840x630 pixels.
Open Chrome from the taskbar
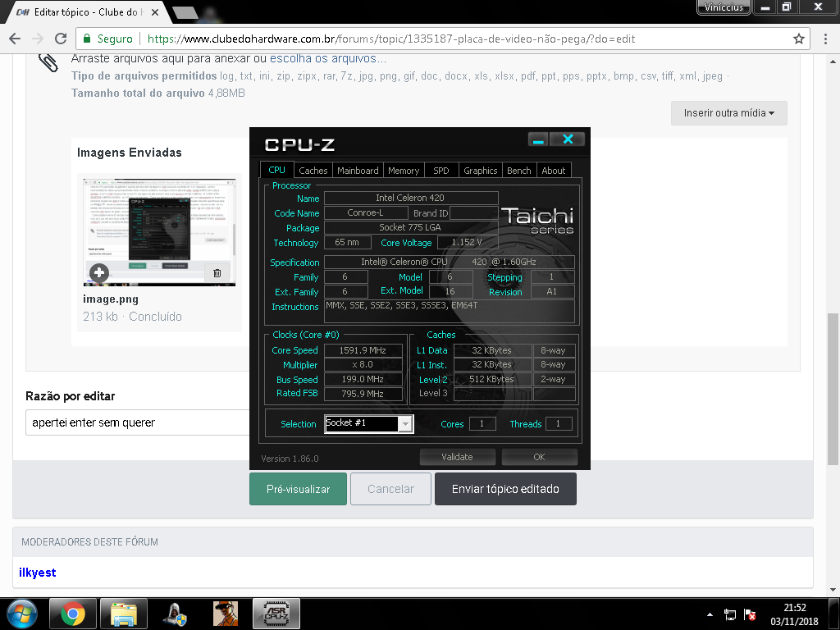pos(73,614)
